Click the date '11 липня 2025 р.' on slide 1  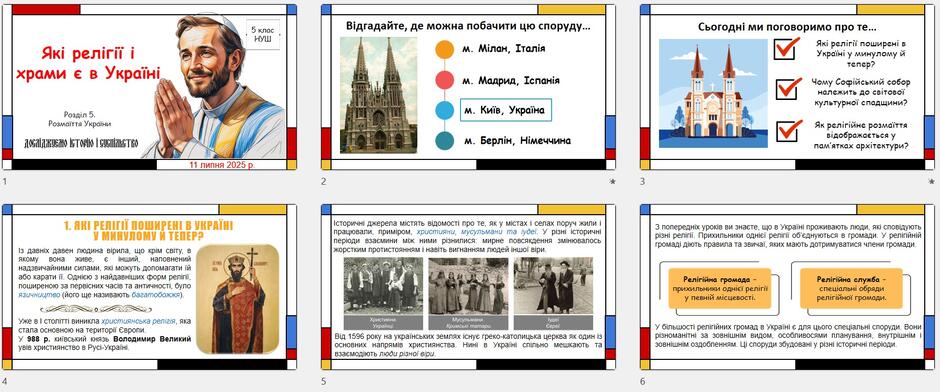coord(221,164)
